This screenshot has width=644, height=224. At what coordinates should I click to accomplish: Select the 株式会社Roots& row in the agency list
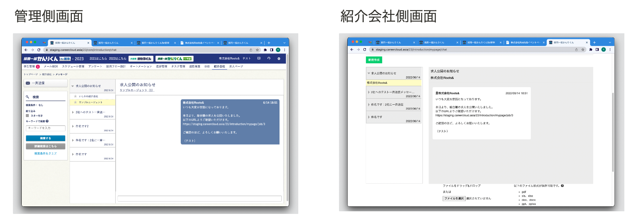tap(394, 83)
